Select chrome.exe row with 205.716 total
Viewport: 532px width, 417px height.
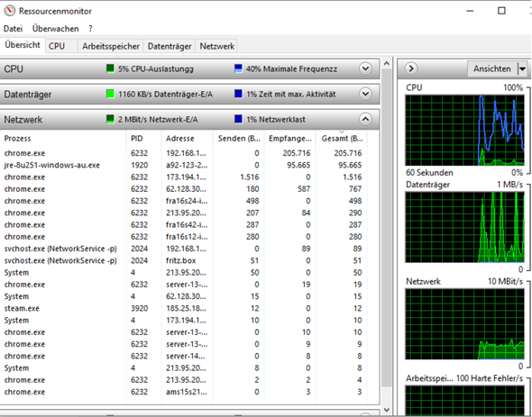[183, 153]
